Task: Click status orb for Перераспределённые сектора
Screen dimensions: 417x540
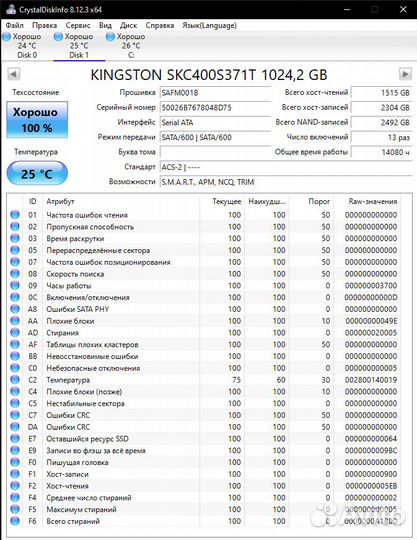Action: tap(15, 250)
